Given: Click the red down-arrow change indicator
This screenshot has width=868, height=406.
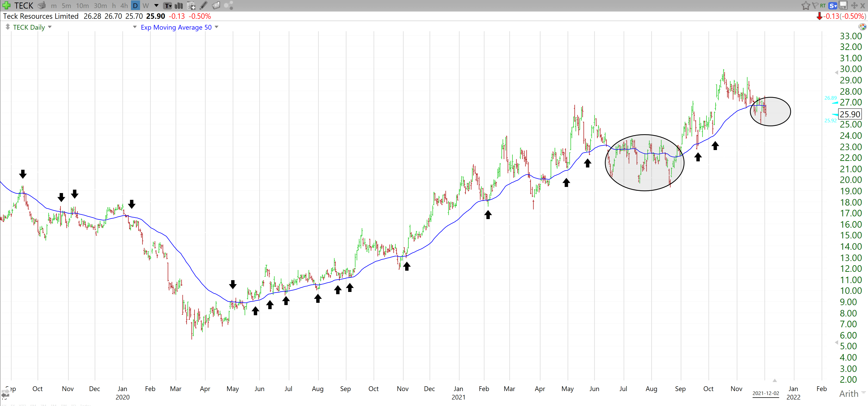Looking at the screenshot, I should click(x=819, y=16).
